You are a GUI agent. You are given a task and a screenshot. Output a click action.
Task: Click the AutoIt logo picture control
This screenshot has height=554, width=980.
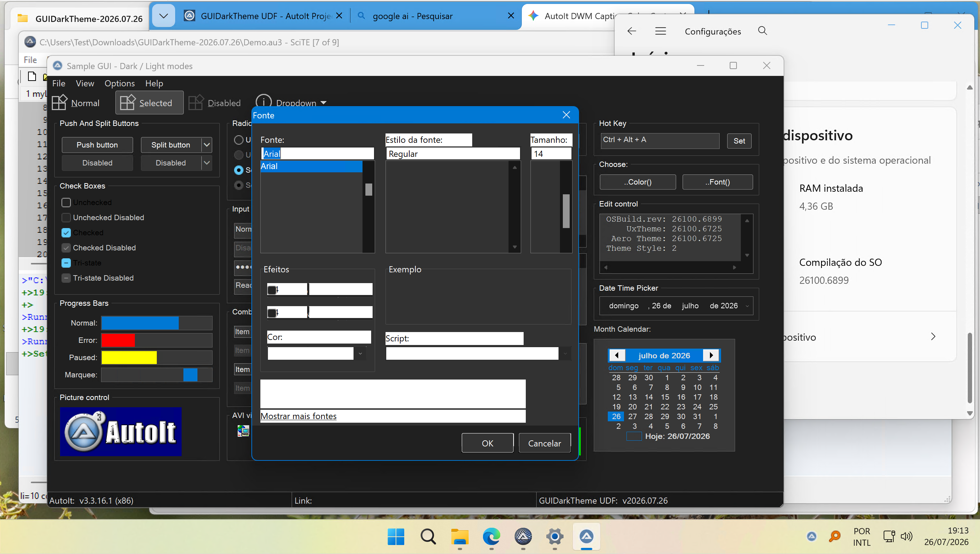(120, 431)
